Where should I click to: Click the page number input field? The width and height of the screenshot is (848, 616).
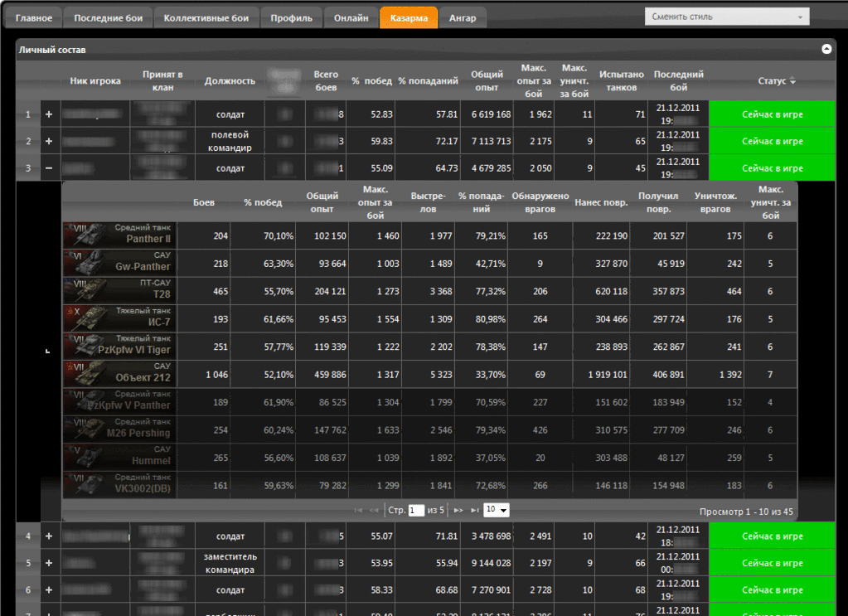click(x=416, y=510)
